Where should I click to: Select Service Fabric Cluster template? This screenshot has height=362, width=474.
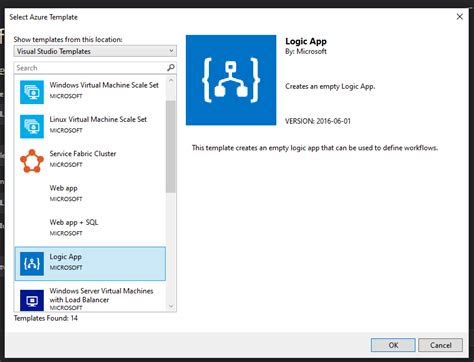tap(90, 161)
